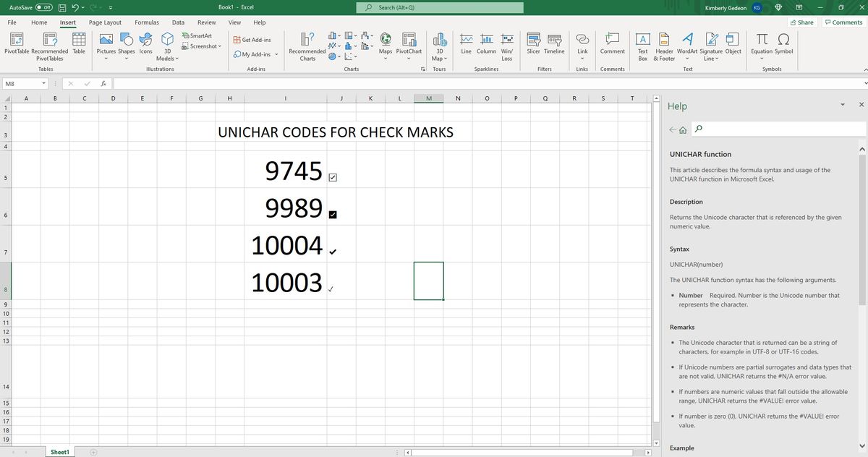
Task: Save the workbook from Quick Access
Action: coord(64,7)
